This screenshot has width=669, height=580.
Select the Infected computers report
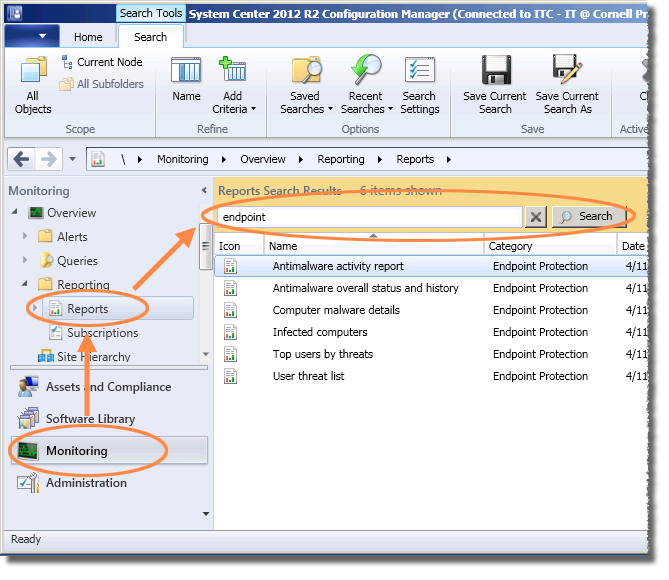(x=431, y=332)
